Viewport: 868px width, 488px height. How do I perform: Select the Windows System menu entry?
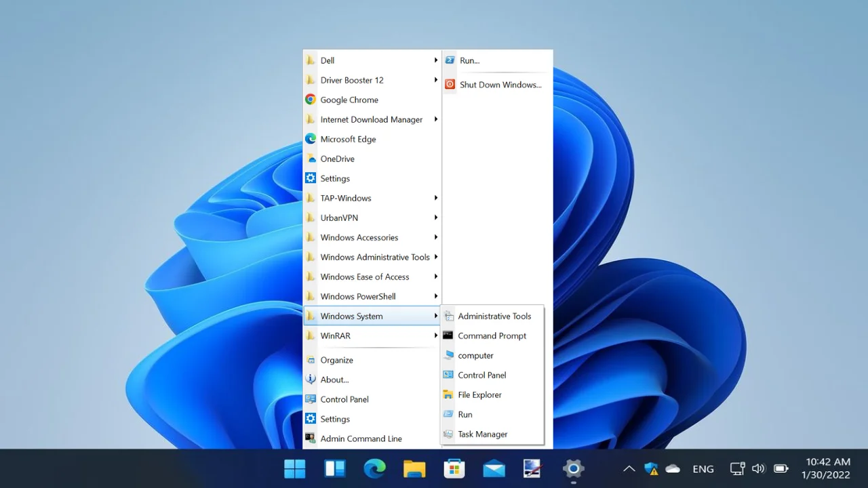point(372,316)
